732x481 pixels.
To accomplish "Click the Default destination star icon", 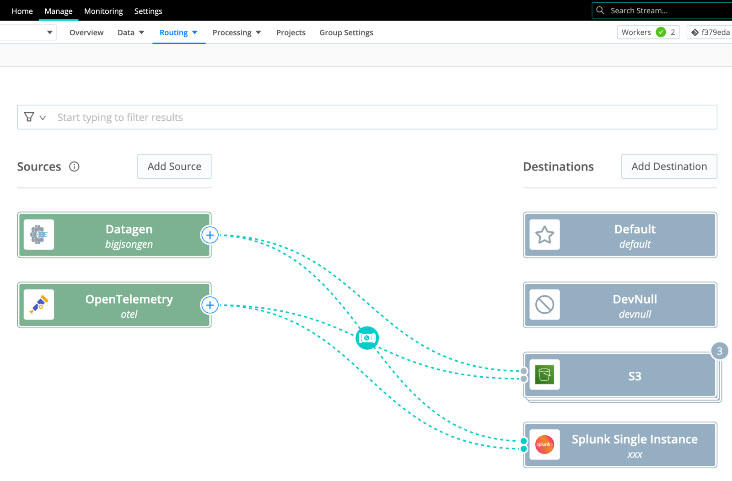I will click(545, 235).
